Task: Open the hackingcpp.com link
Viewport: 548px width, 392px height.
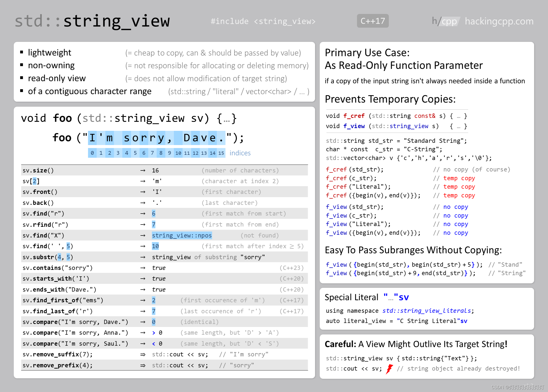Action: pos(499,21)
